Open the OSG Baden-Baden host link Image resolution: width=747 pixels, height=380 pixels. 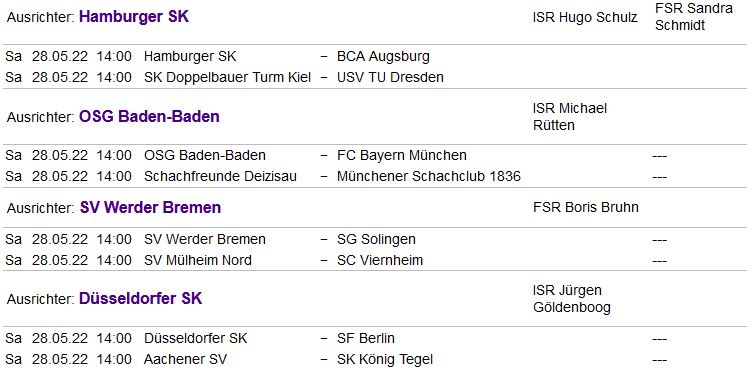149,117
